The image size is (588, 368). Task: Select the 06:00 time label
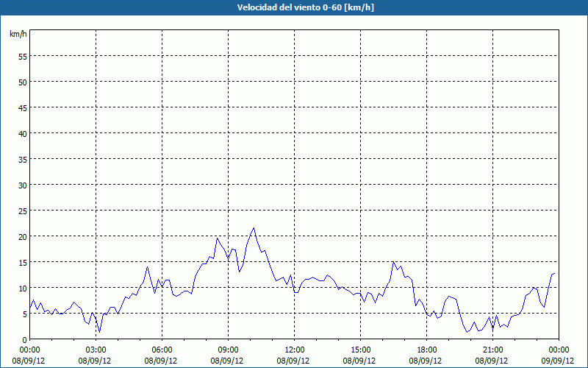click(162, 350)
